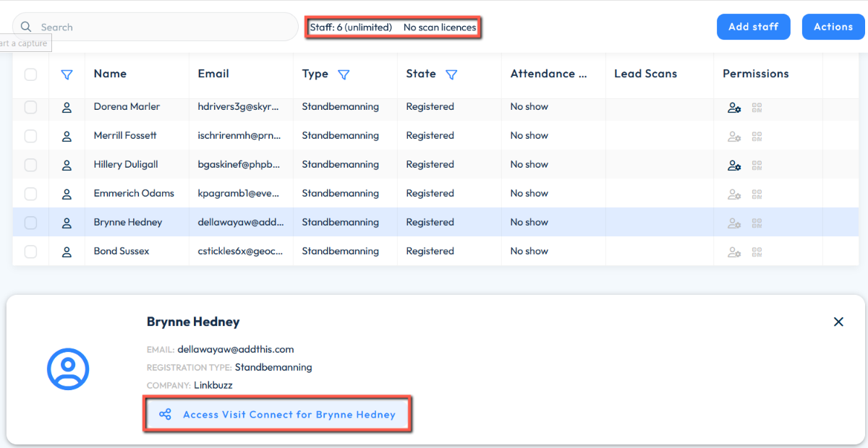The image size is (868, 448).
Task: Click the Bond Sussex name cell
Action: pyautogui.click(x=122, y=251)
